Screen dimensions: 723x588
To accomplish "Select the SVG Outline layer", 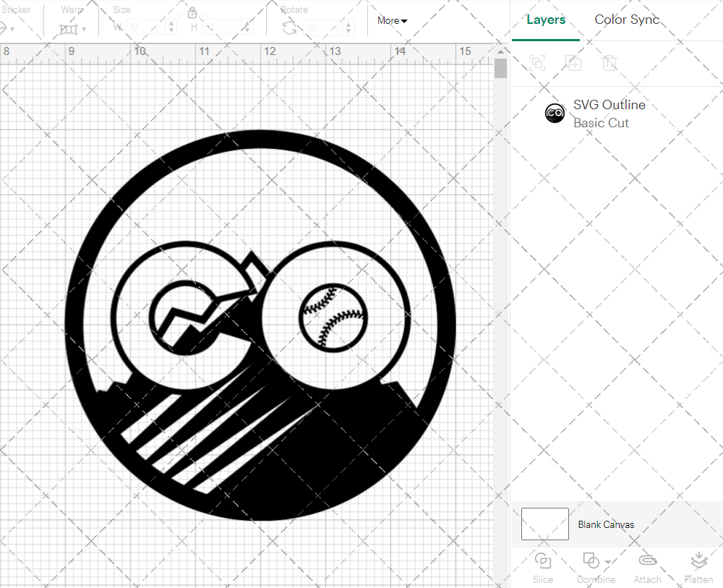I will (609, 113).
